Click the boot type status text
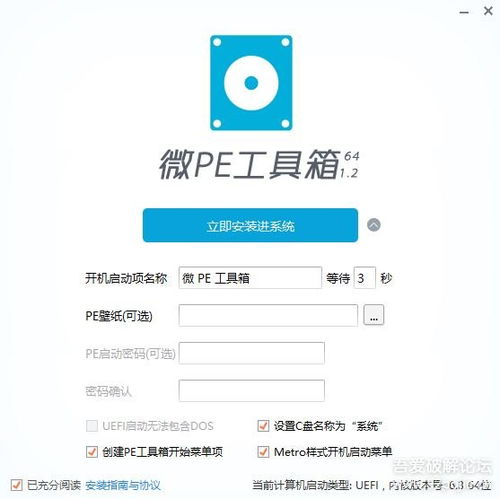The height and width of the screenshot is (499, 500). point(371,485)
